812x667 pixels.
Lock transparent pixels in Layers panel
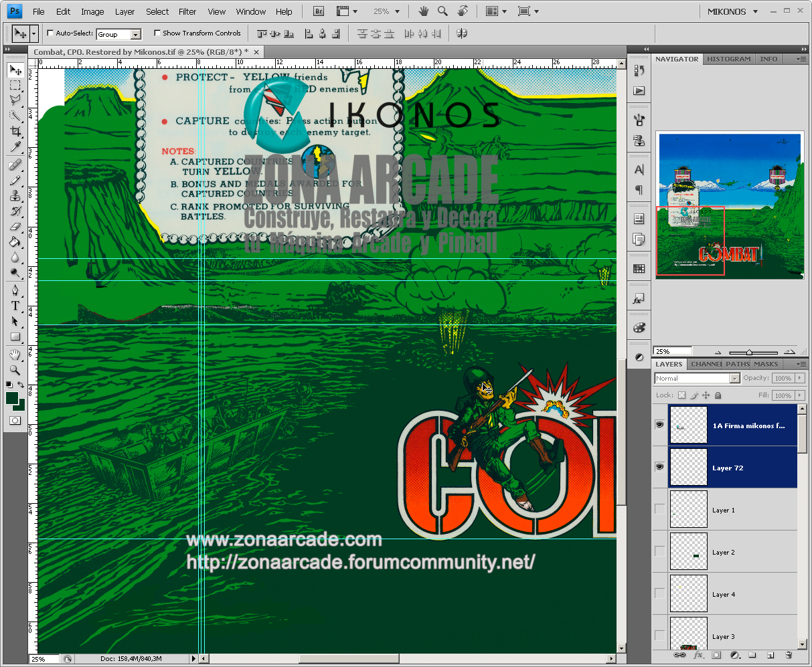tap(681, 395)
